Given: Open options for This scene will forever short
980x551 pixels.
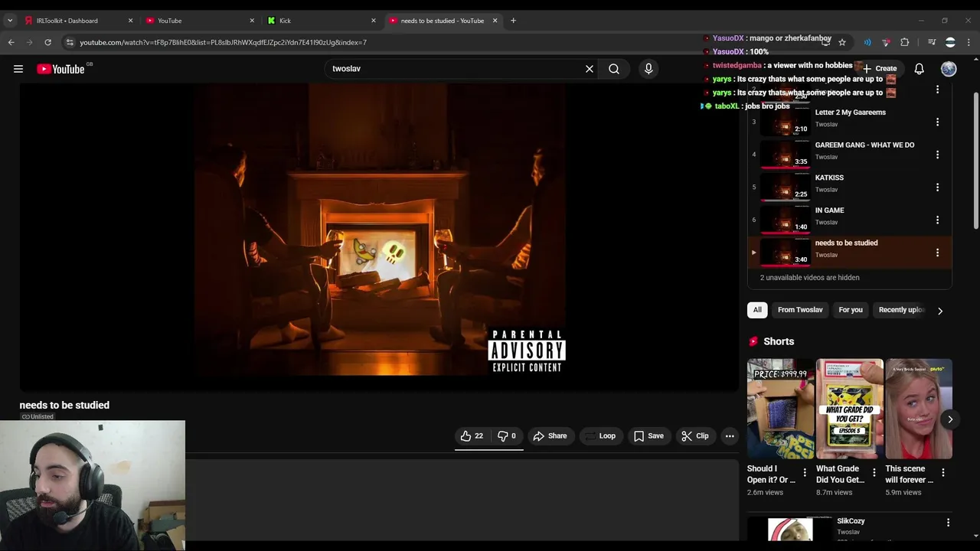Looking at the screenshot, I should pos(943,473).
